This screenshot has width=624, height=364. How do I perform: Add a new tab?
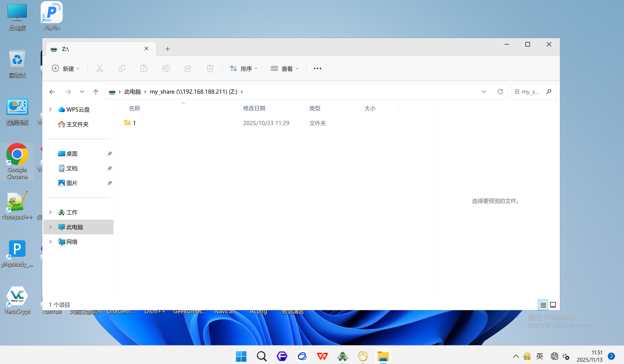click(x=168, y=49)
